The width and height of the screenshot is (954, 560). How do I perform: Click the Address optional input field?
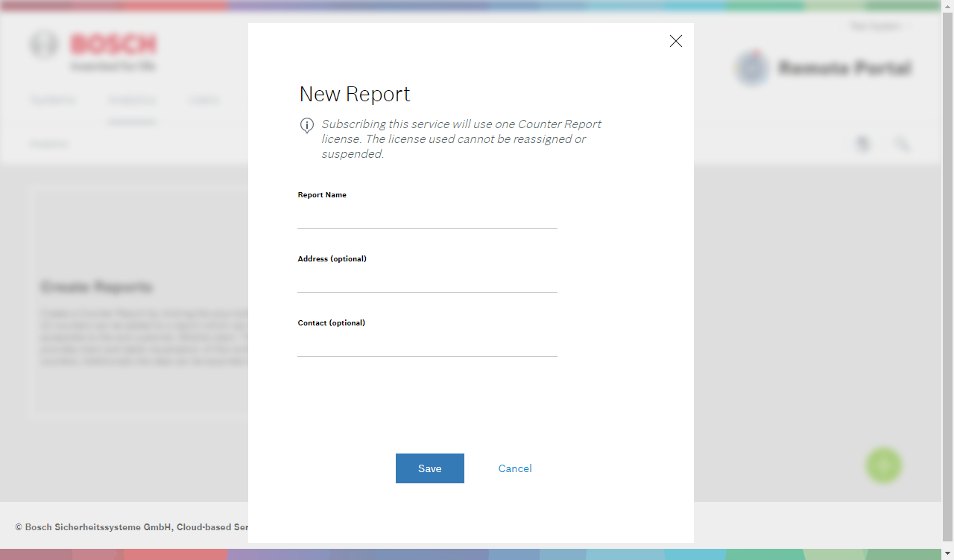[427, 284]
